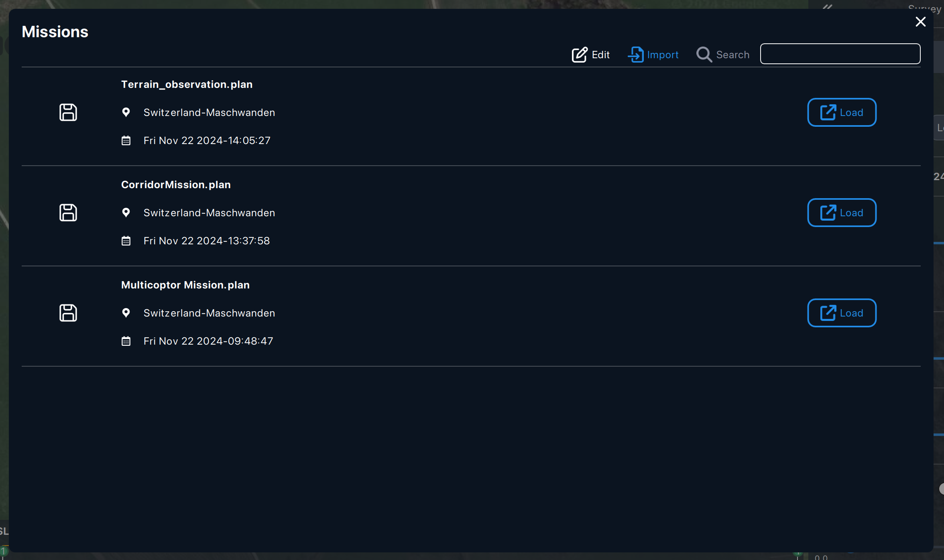Select the Terrain_observation.plan mission title

[187, 84]
